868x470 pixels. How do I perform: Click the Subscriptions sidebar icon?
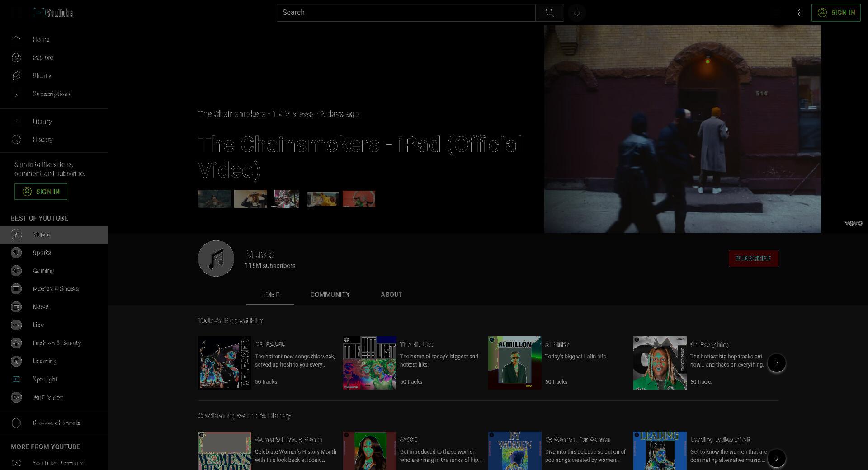(x=16, y=94)
